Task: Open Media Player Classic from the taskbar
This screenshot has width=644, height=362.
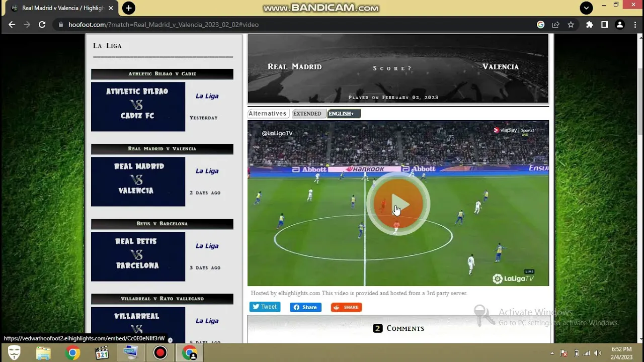Action: click(x=102, y=353)
